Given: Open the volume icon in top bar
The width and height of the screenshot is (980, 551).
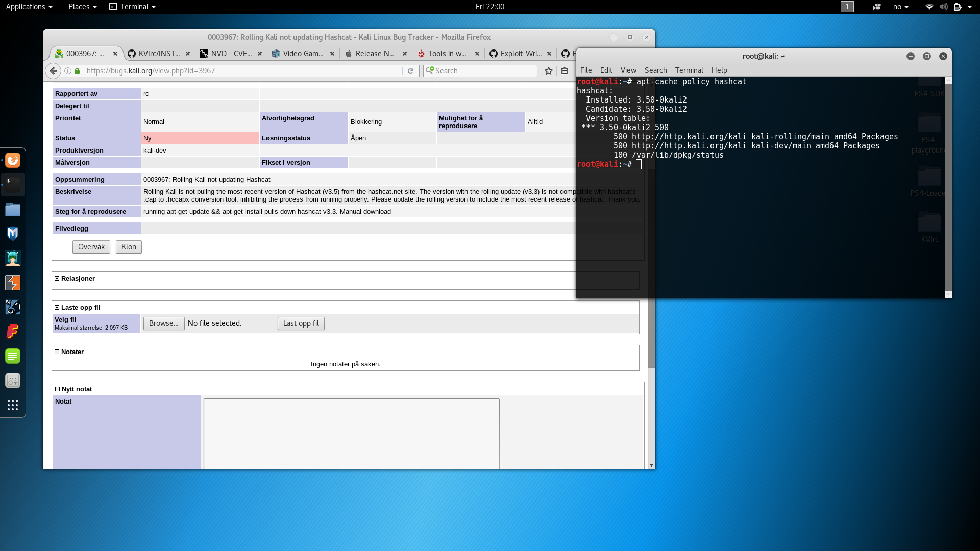Looking at the screenshot, I should pos(943,7).
